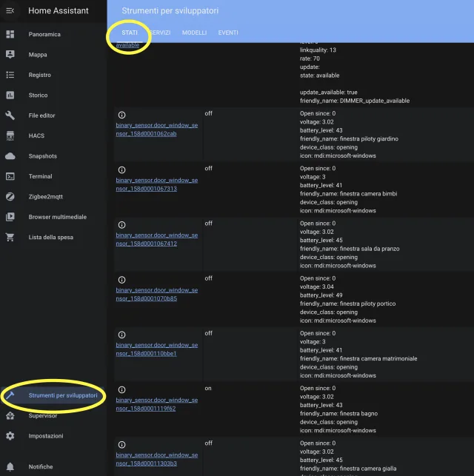Show info for sensor 158d0001067412
Screen dimensions: 474x476
coord(121,225)
